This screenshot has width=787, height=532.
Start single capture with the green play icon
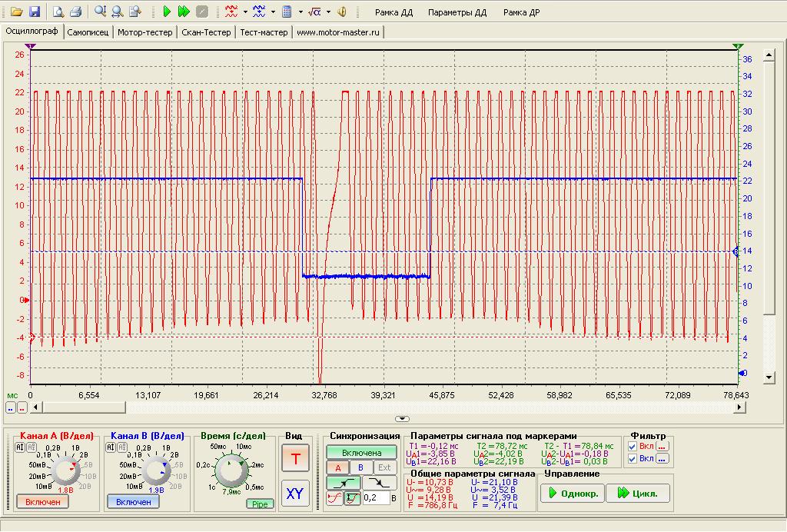point(167,12)
